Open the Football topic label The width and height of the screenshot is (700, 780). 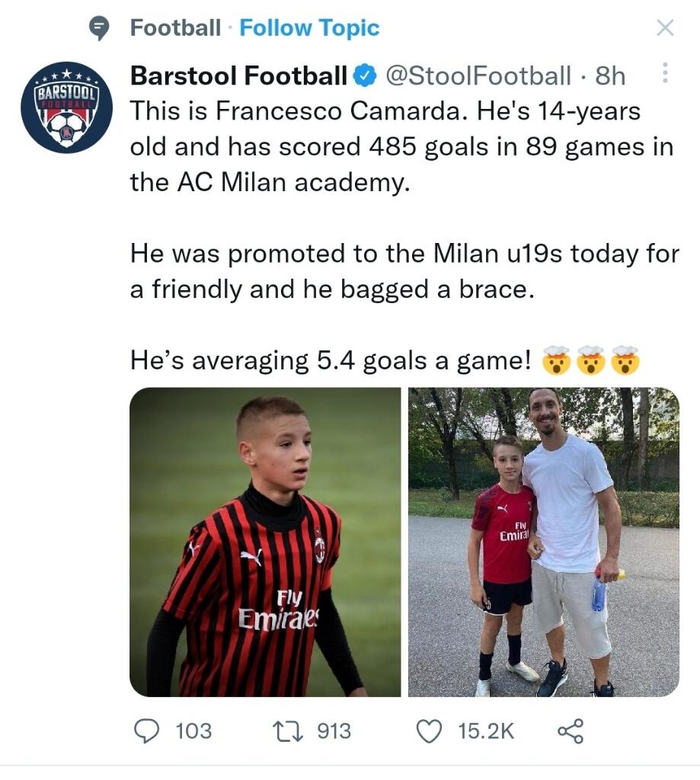[175, 29]
